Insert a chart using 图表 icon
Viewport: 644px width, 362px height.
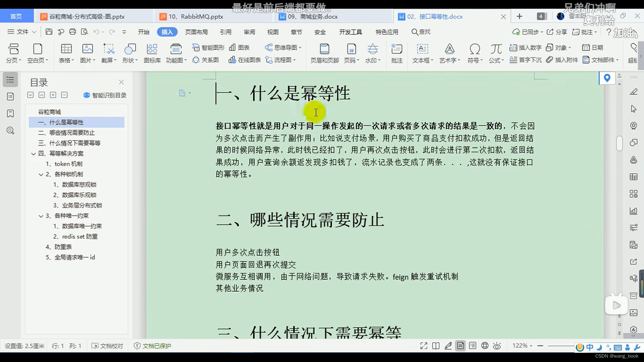click(239, 48)
